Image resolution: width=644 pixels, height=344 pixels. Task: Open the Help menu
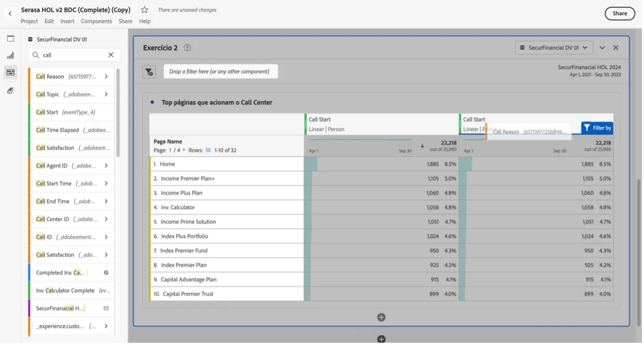(x=145, y=21)
